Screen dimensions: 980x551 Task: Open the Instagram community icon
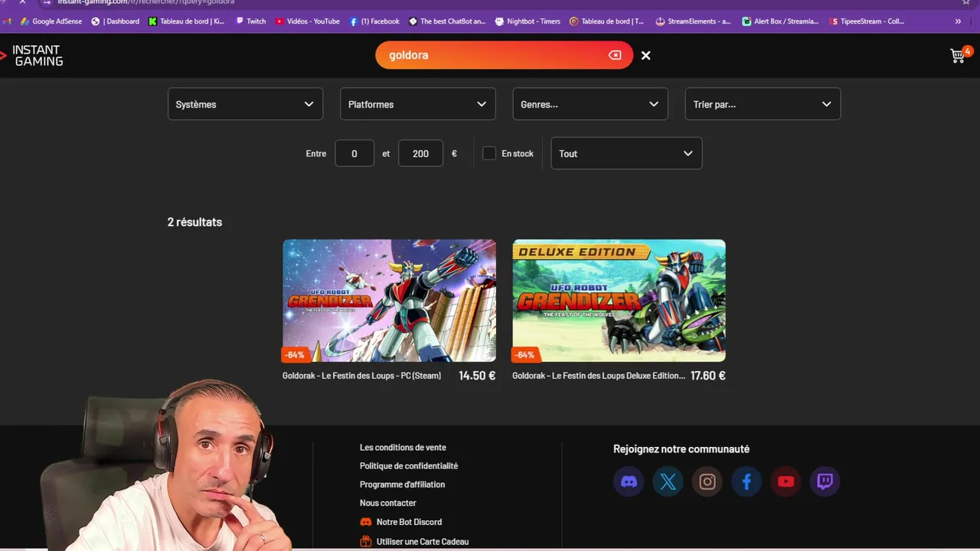point(707,481)
